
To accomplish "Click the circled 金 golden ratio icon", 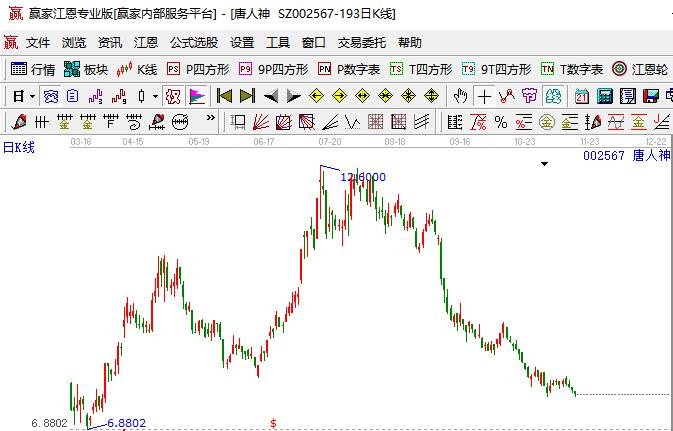I will 547,122.
